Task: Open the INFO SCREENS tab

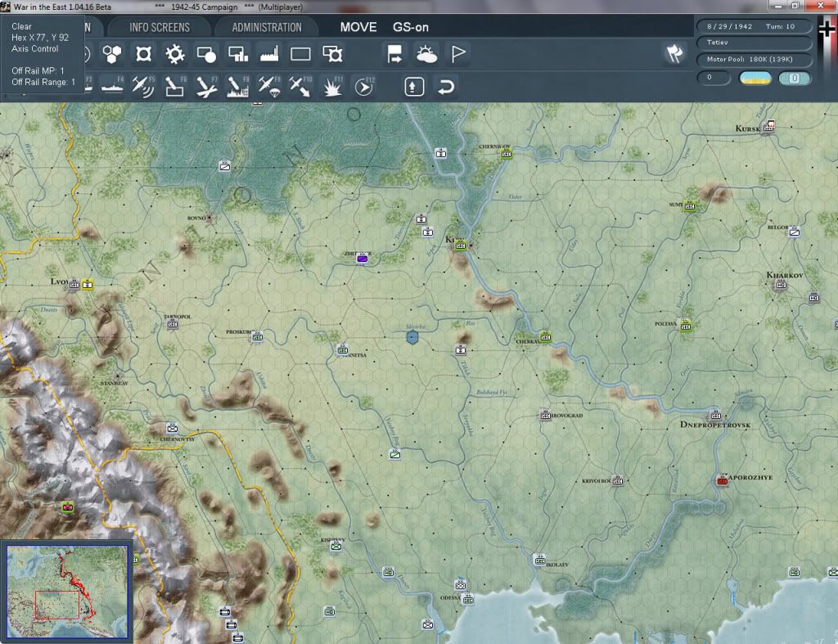Action: click(x=160, y=27)
